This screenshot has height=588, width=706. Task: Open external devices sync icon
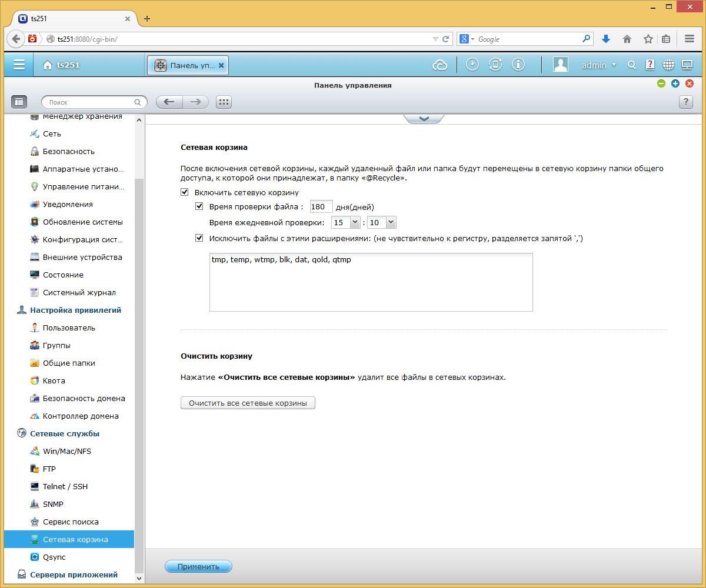pos(495,65)
